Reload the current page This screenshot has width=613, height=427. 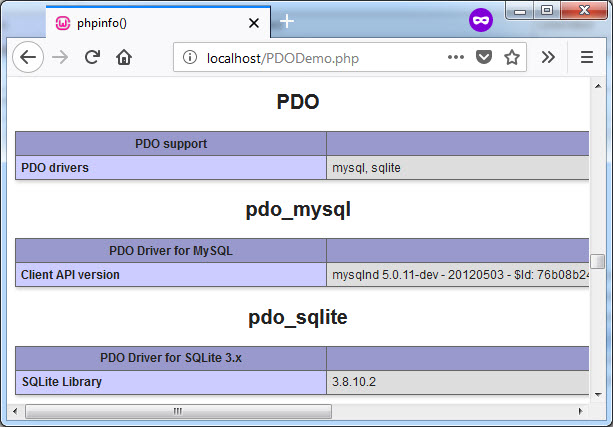92,58
